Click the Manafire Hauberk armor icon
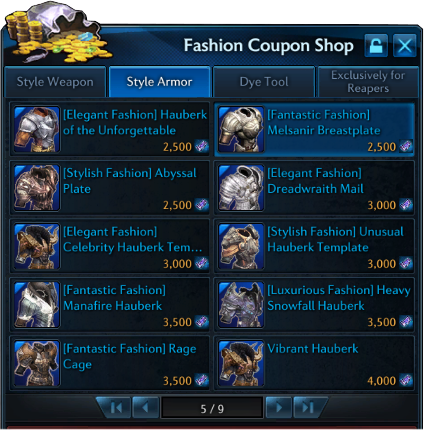 pos(37,305)
